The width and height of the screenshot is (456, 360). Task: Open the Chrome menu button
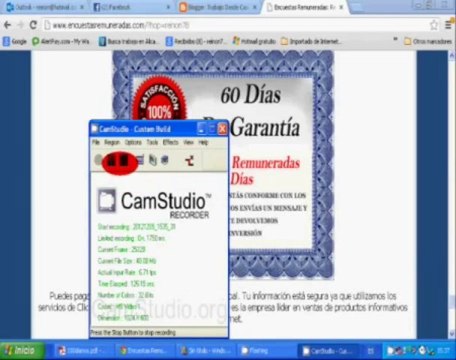click(x=449, y=25)
